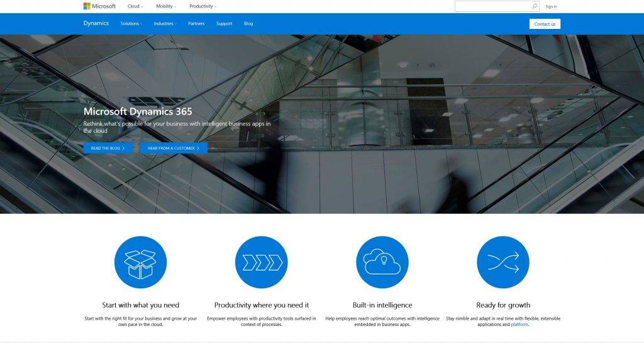Screen dimensions: 644x343
Task: Click the 'Empower employees with productivity tools' description
Action: pos(262,321)
